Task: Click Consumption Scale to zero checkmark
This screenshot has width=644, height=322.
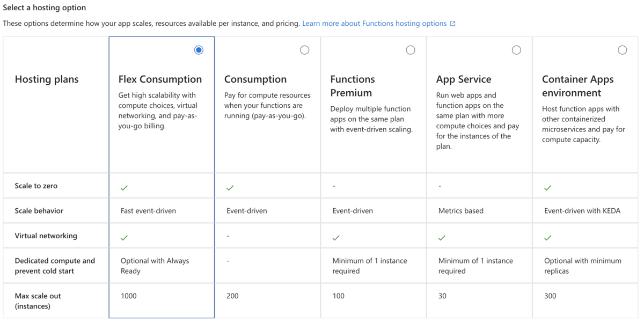Action: point(230,188)
